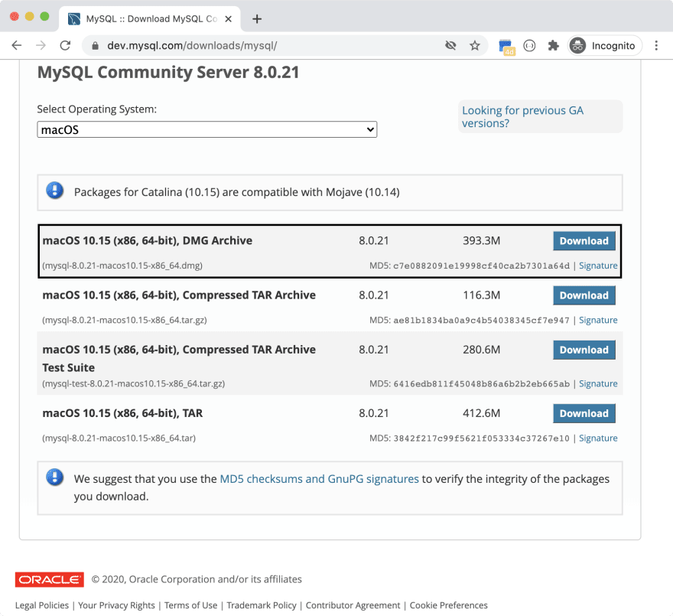The width and height of the screenshot is (673, 616).
Task: Open Cookie Preferences footer link
Action: pyautogui.click(x=448, y=605)
